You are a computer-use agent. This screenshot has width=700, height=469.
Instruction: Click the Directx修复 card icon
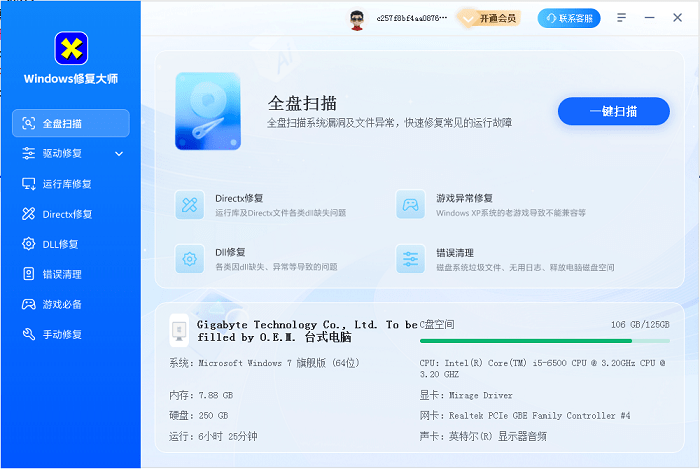point(189,205)
